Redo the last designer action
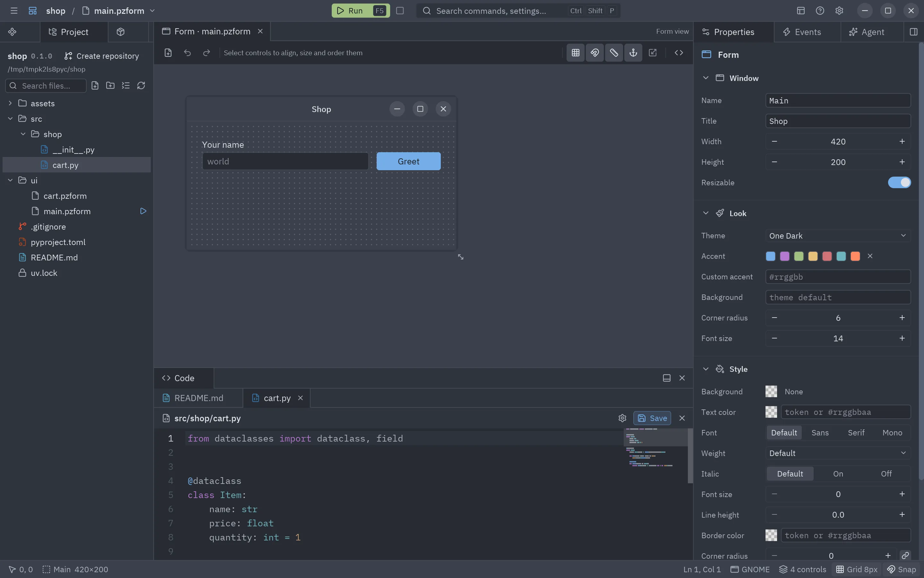 pos(207,53)
